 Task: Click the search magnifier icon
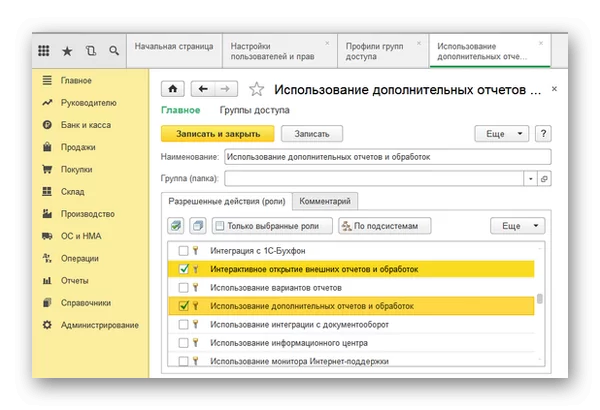point(114,50)
